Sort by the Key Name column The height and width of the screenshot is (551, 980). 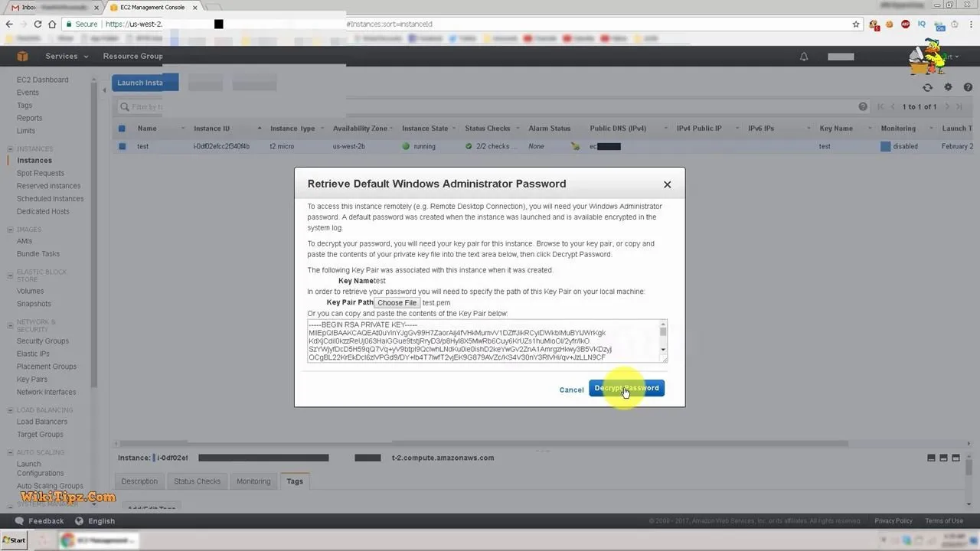836,129
